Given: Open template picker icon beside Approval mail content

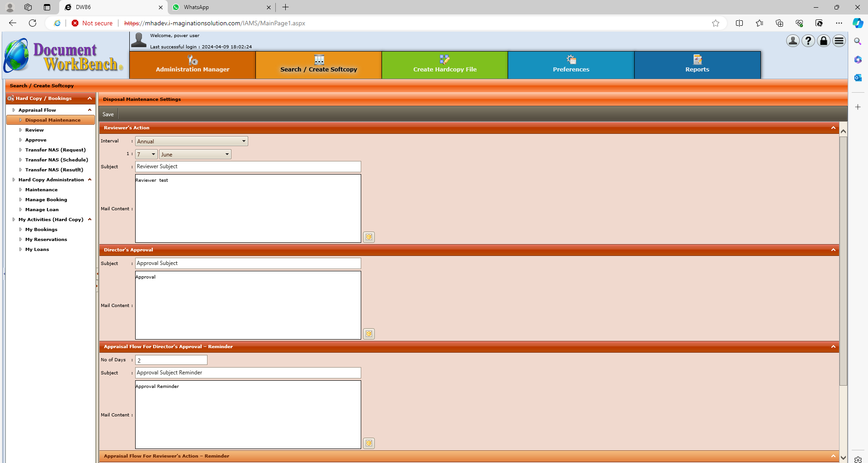Looking at the screenshot, I should click(369, 334).
